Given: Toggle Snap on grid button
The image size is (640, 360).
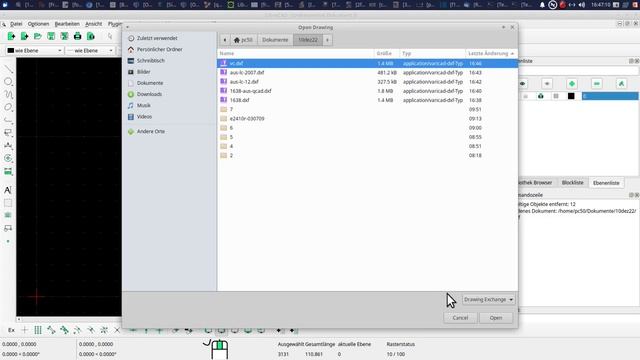Looking at the screenshot, I should (38, 330).
